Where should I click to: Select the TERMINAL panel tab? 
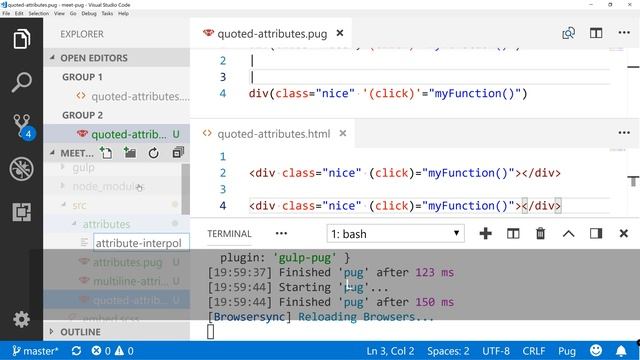[229, 234]
